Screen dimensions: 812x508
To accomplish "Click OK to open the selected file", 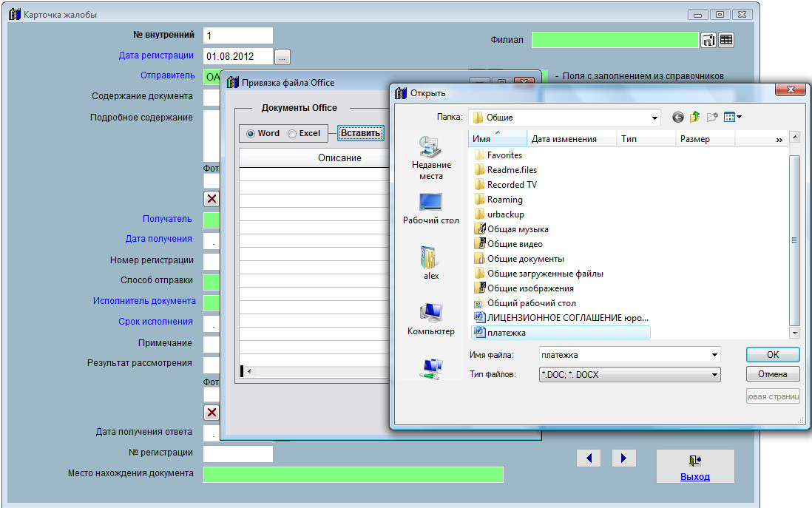I will (x=772, y=354).
